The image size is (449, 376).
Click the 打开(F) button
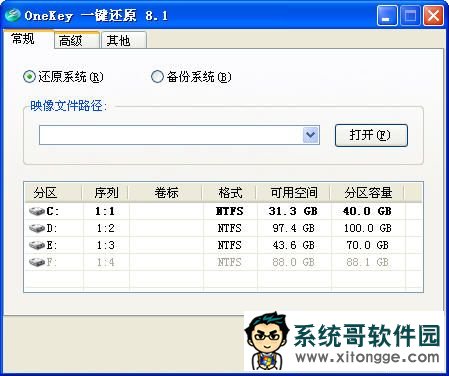click(x=371, y=135)
